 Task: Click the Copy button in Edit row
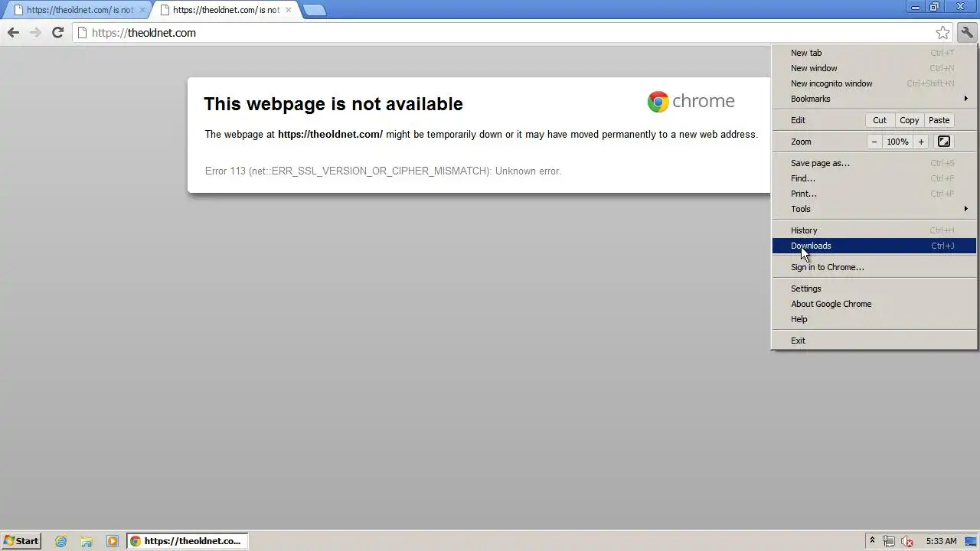click(910, 120)
